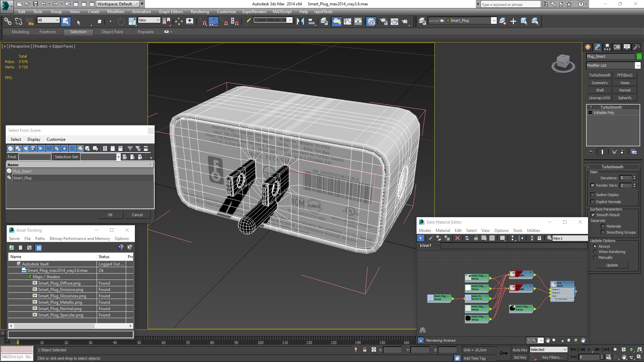Screen dimensions: 644x362
Task: Refresh the Asset Tracking list
Action: pyautogui.click(x=11, y=248)
